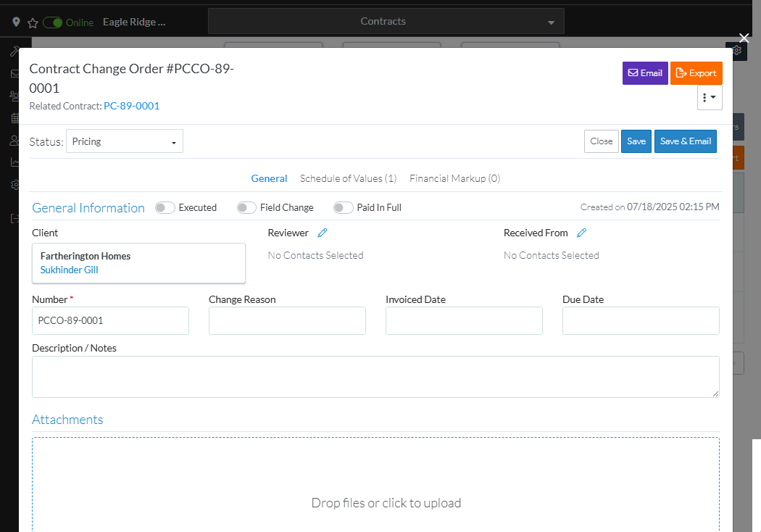Click the Reviewer edit pencil icon
The width and height of the screenshot is (761, 532).
323,233
